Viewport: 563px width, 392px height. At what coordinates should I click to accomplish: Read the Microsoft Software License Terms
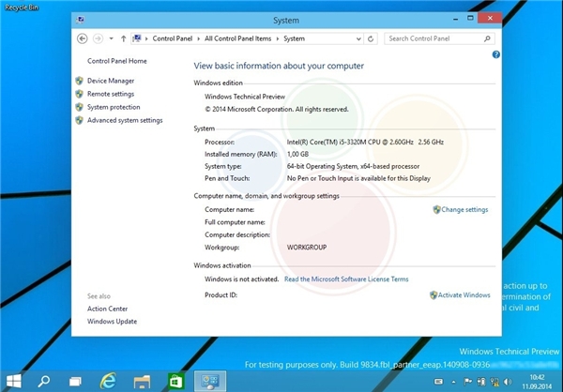[x=346, y=279]
